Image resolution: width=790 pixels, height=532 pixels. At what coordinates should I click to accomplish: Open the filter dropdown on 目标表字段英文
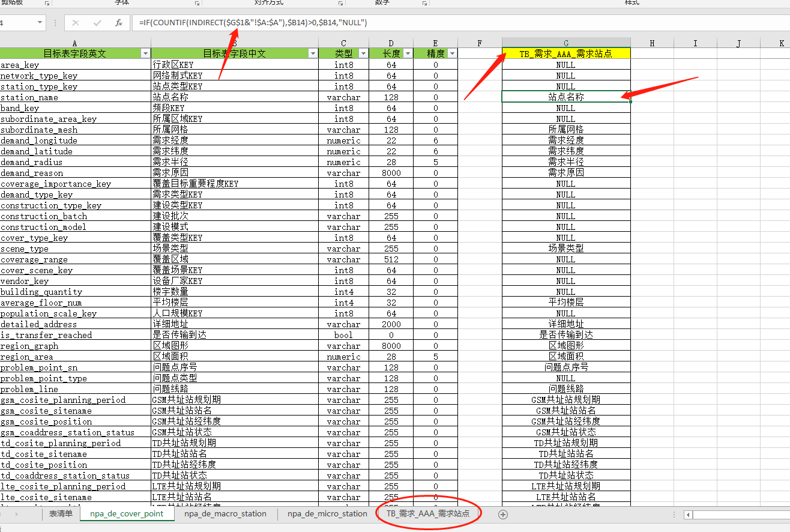pos(145,53)
